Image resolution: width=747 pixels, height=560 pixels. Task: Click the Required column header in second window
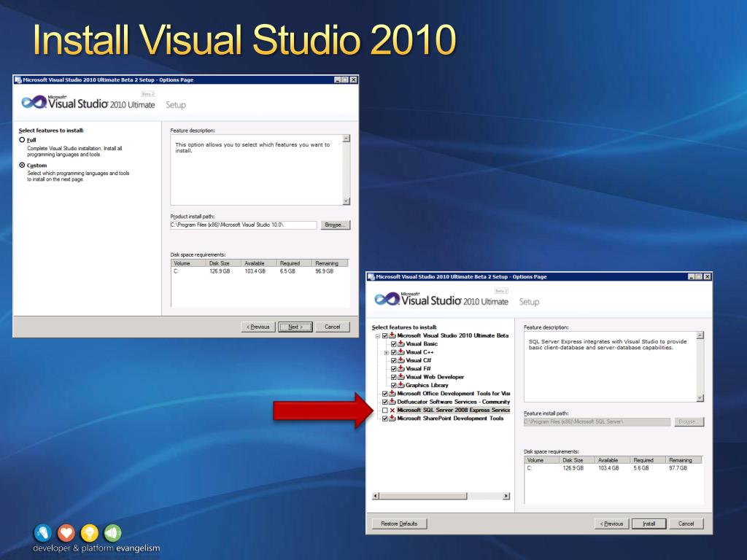tap(647, 460)
